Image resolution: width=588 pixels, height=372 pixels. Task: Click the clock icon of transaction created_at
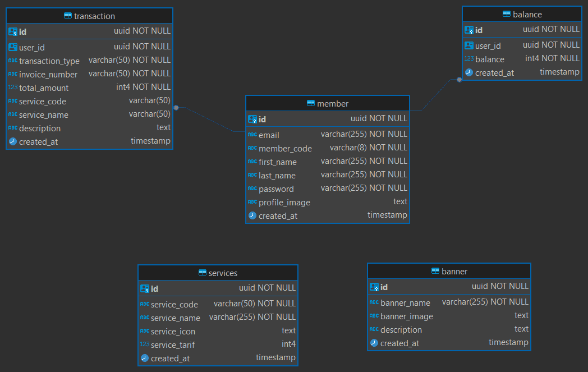coord(13,141)
